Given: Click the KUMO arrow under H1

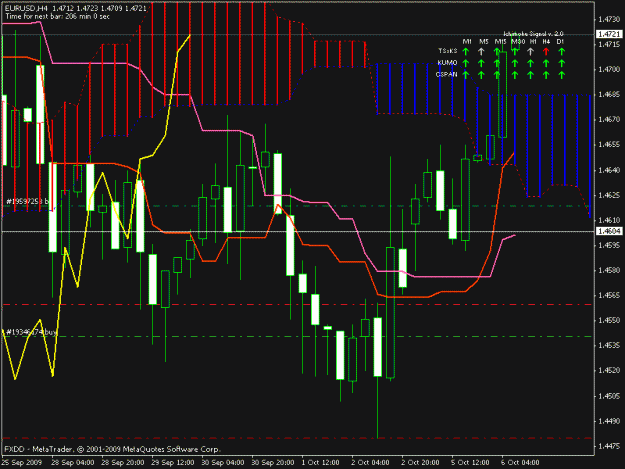Looking at the screenshot, I should point(530,63).
